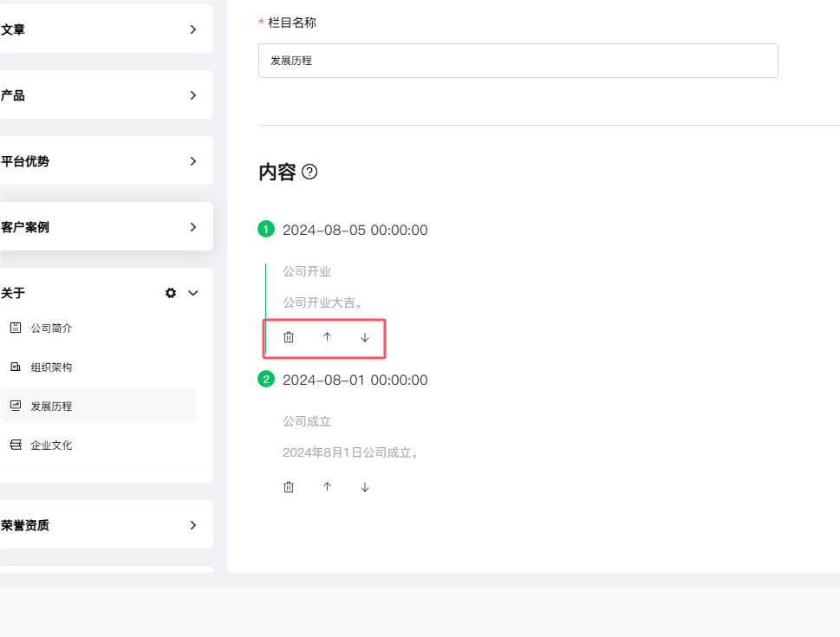
Task: Click the 组织架构 sidebar icon
Action: pos(16,367)
